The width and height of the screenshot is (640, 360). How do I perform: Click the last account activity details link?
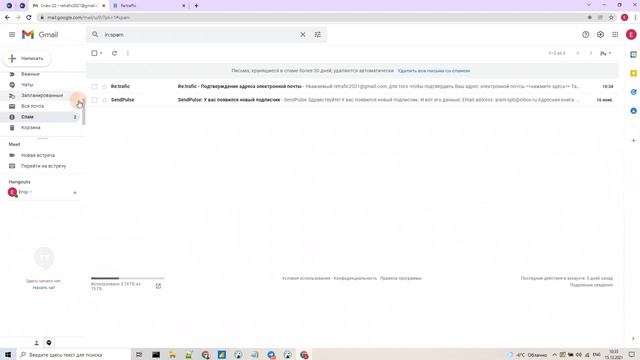point(591,285)
